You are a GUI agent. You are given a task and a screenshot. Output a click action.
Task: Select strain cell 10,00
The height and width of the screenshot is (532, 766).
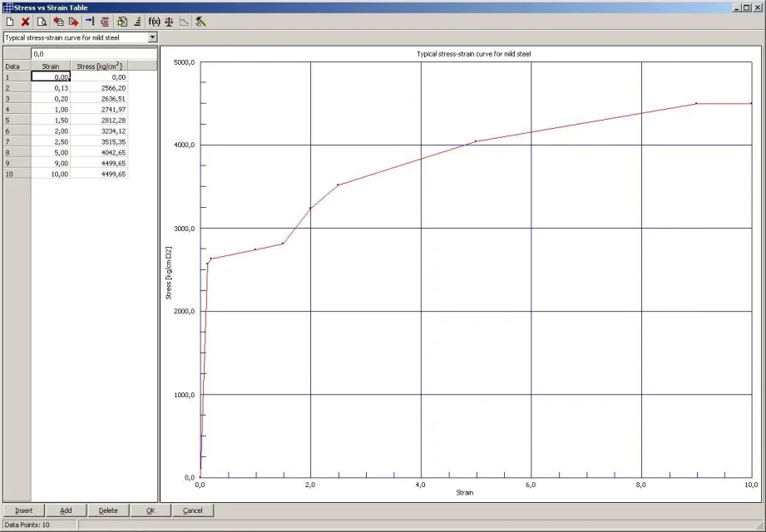51,174
